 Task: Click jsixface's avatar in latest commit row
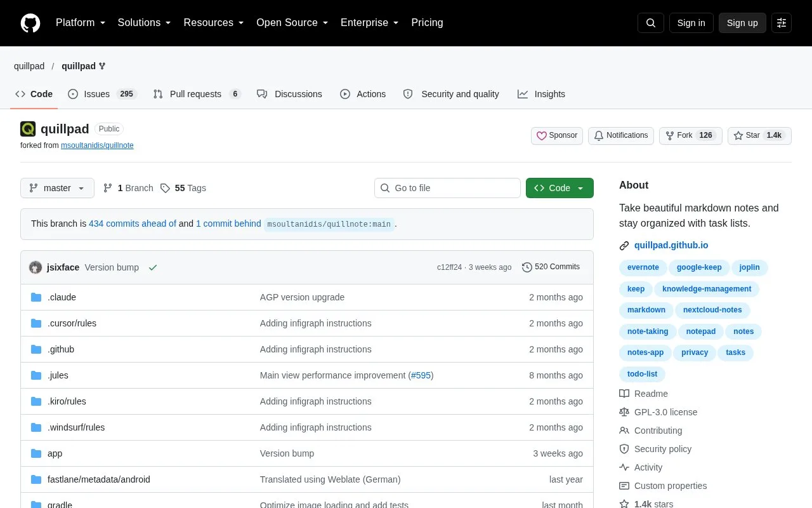tap(36, 267)
